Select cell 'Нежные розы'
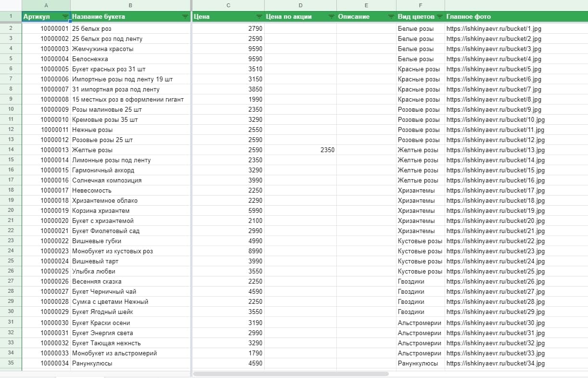Image resolution: width=588 pixels, height=378 pixels. click(130, 130)
